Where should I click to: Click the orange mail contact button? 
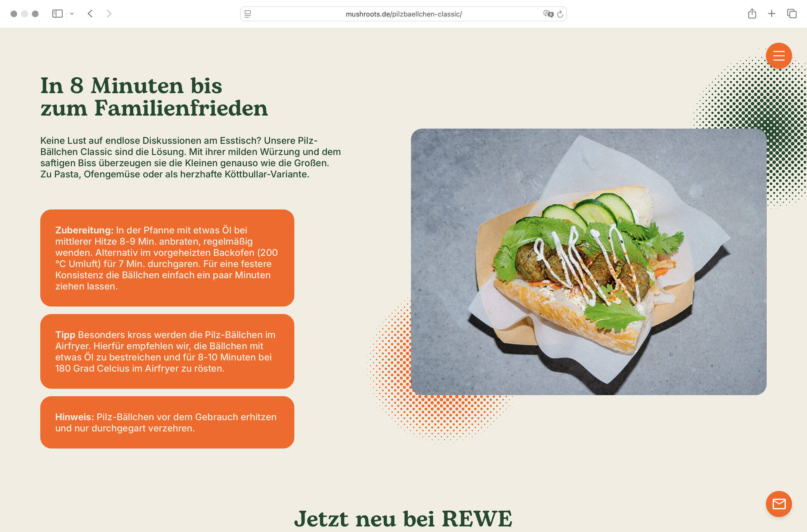coord(779,504)
